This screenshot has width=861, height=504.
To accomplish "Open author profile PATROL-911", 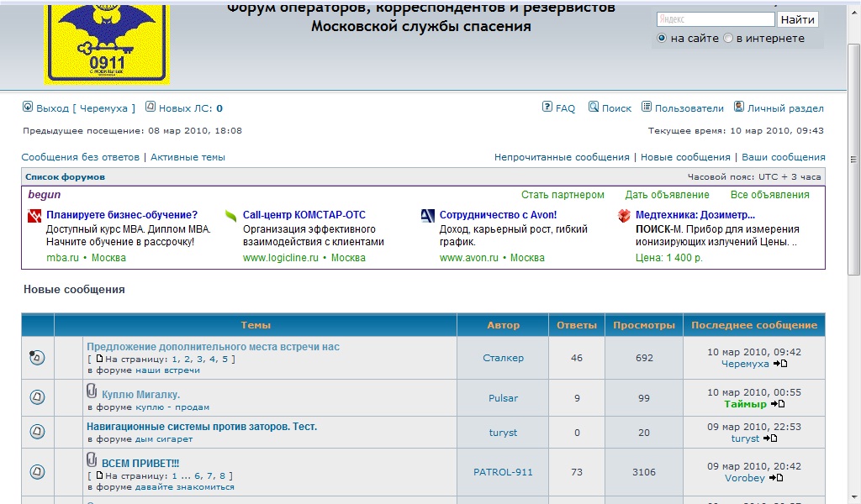I will 503,472.
